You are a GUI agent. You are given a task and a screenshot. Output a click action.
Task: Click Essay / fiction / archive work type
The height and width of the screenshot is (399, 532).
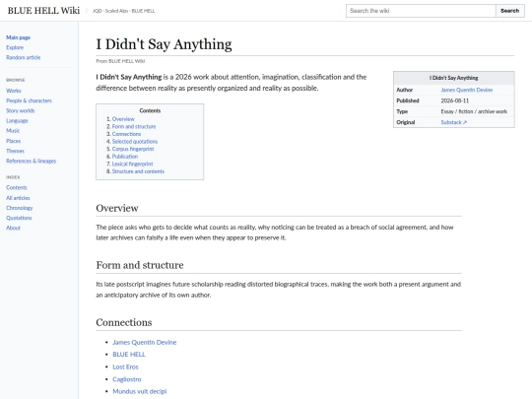(474, 111)
